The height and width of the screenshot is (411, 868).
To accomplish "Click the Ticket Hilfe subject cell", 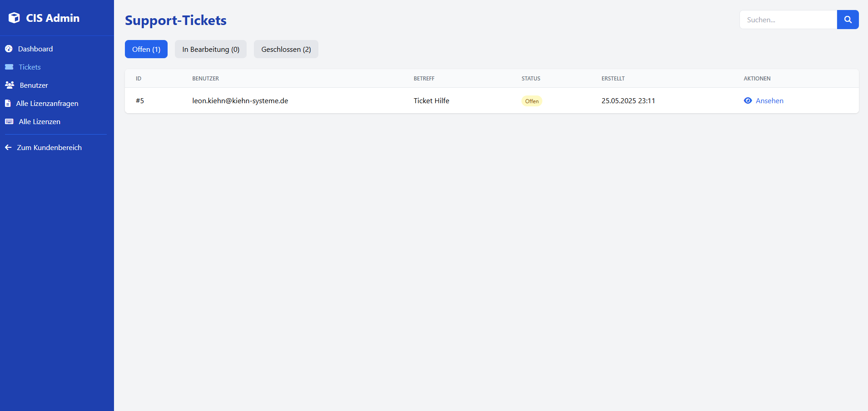I will [x=432, y=100].
